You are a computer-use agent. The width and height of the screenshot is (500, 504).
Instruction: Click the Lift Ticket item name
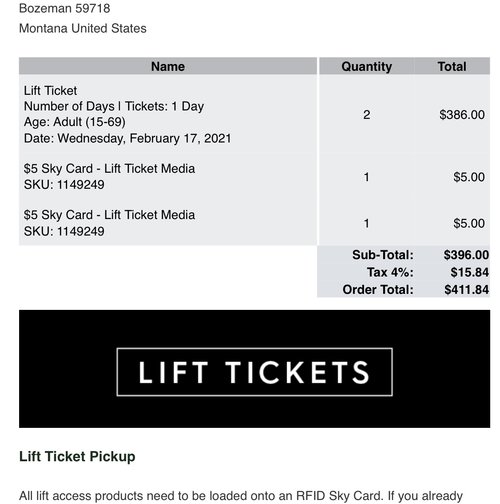(x=50, y=91)
